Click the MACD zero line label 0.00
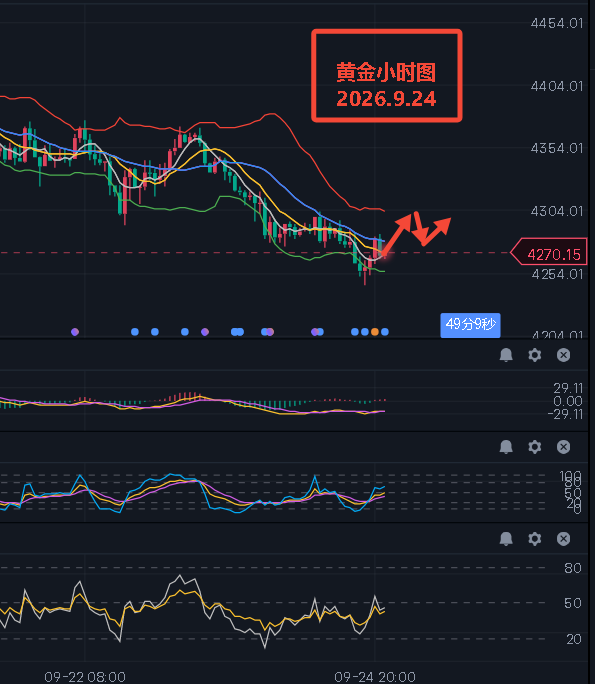595x684 pixels. 568,401
